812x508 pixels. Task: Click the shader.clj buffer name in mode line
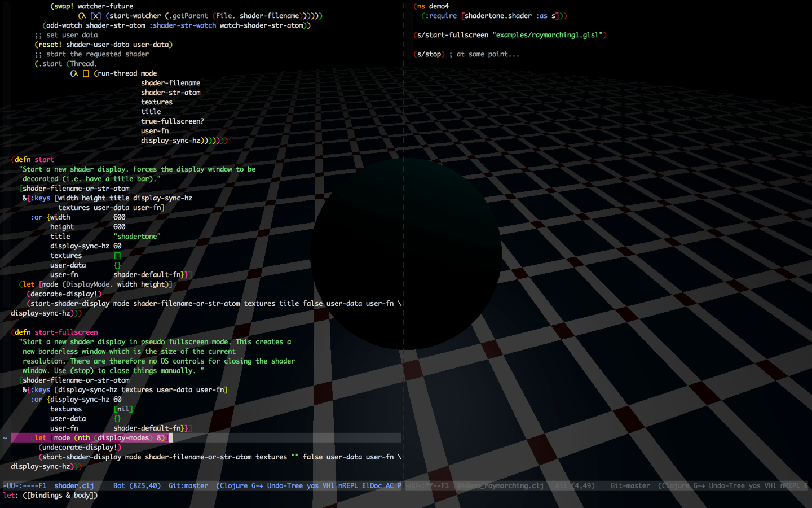[74, 485]
